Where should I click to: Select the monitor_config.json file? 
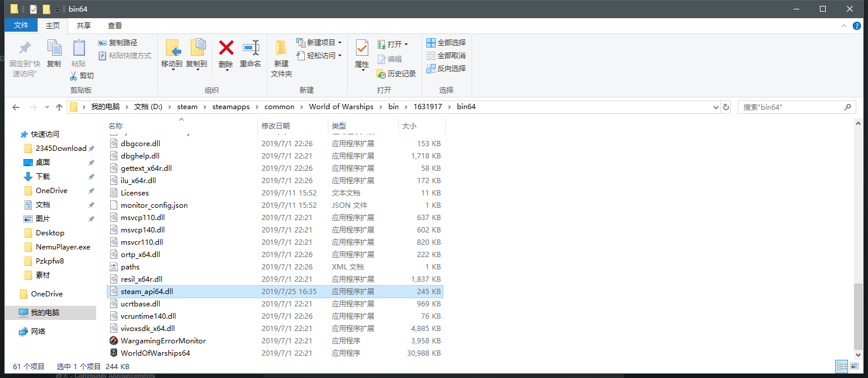pos(275,205)
